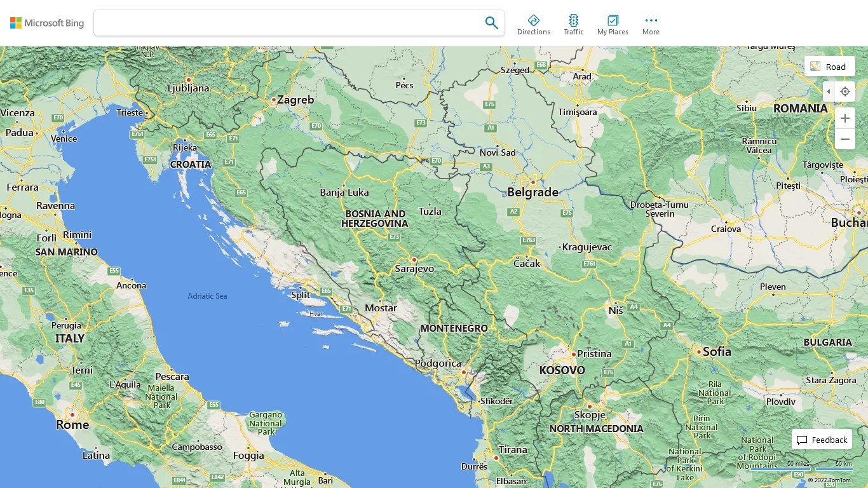This screenshot has width=868, height=488.
Task: Open My Places
Action: click(x=613, y=25)
